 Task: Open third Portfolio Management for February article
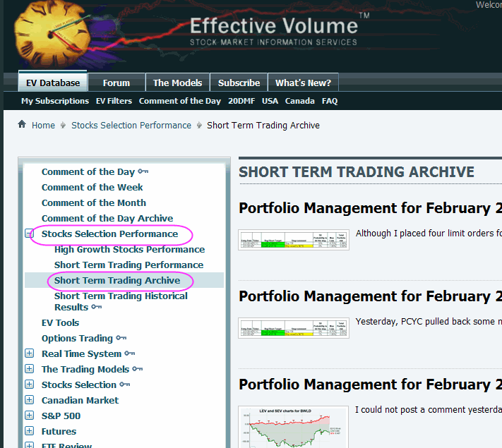(370, 385)
